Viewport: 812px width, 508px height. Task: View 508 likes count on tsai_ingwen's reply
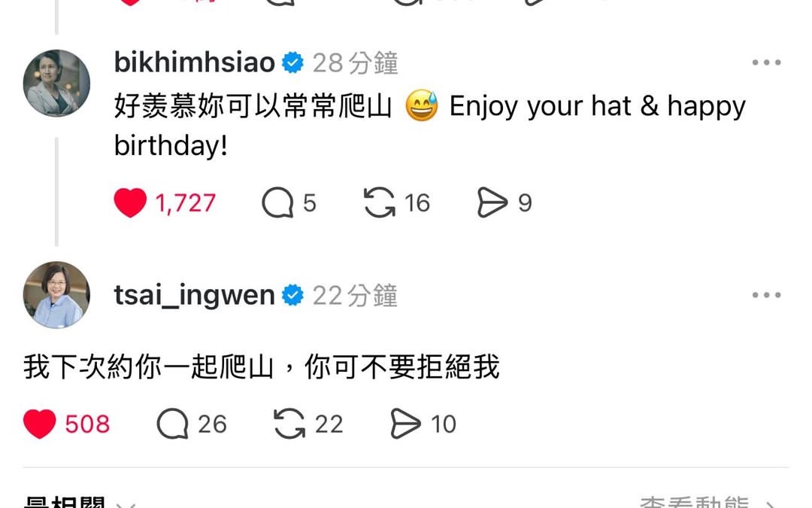pyautogui.click(x=87, y=424)
